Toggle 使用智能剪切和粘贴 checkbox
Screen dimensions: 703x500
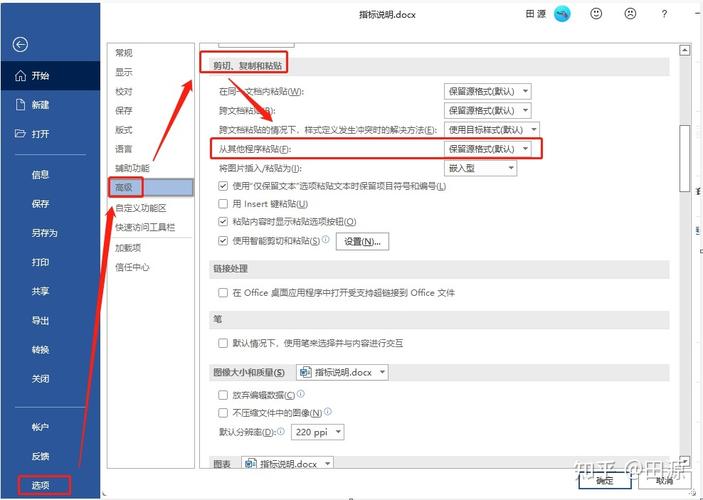[223, 241]
